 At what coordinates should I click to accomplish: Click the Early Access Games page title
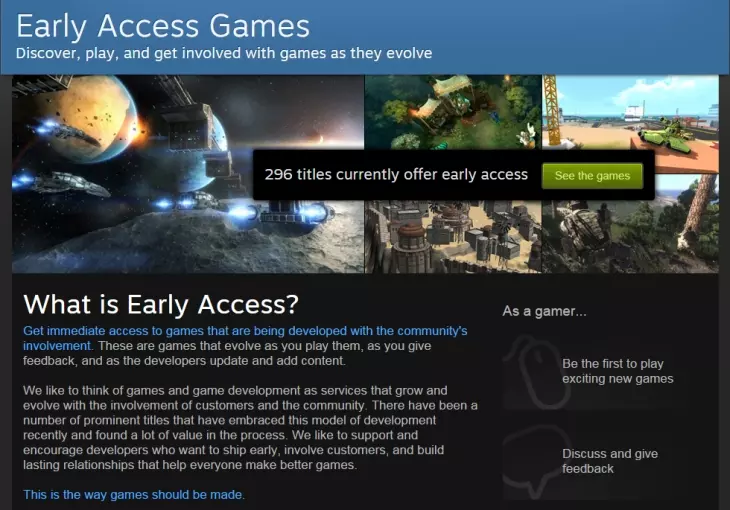pos(163,26)
